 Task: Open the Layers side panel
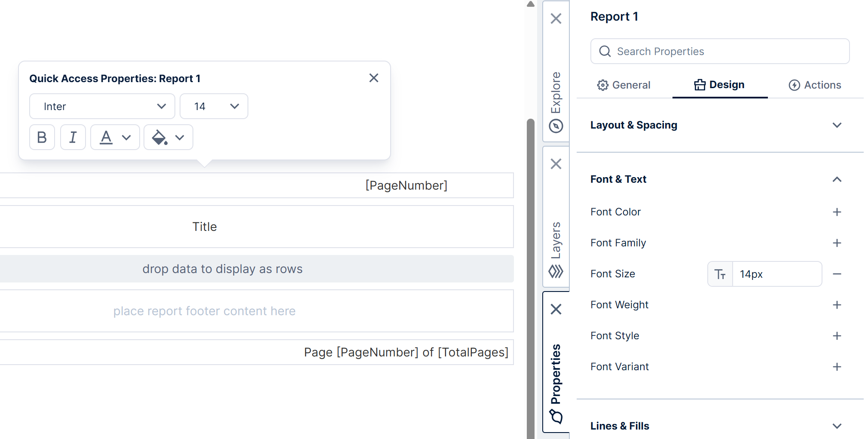(x=556, y=249)
